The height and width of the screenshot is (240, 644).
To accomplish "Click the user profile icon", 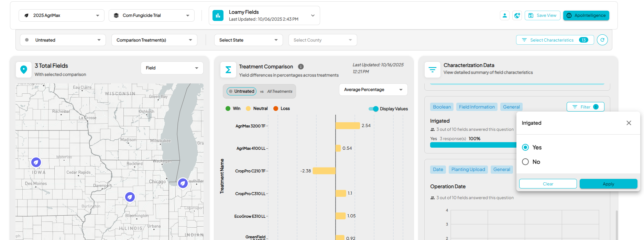I will 504,15.
